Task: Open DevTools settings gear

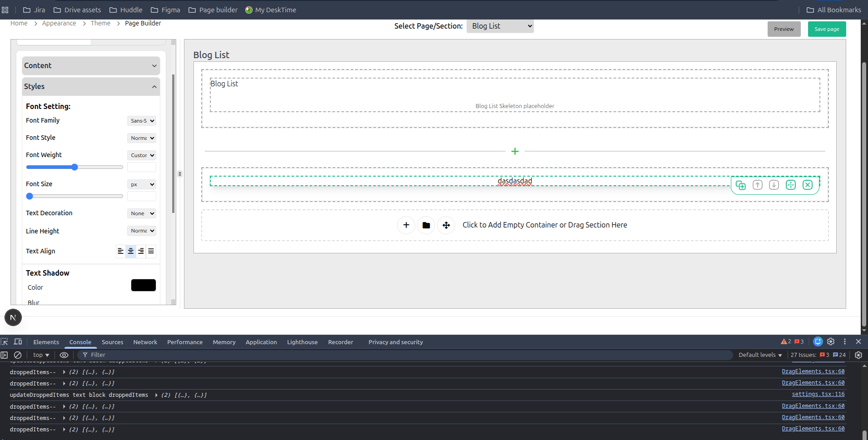Action: pos(831,342)
